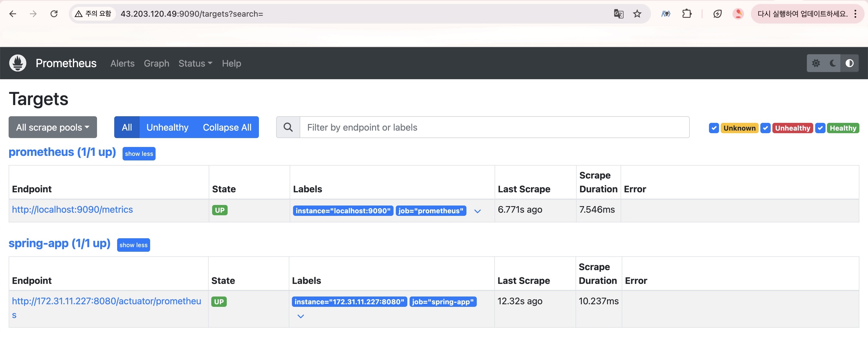Open the All scrape pools dropdown

[53, 127]
